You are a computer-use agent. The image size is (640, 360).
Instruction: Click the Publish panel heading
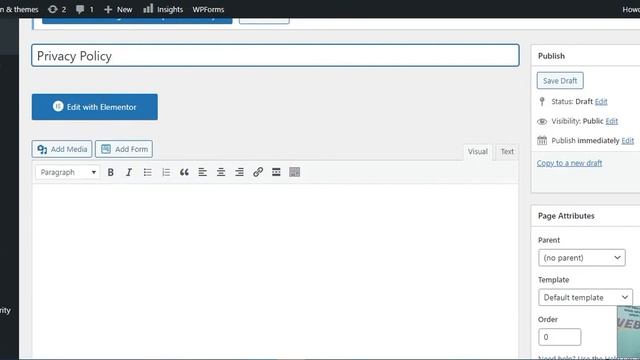click(551, 56)
